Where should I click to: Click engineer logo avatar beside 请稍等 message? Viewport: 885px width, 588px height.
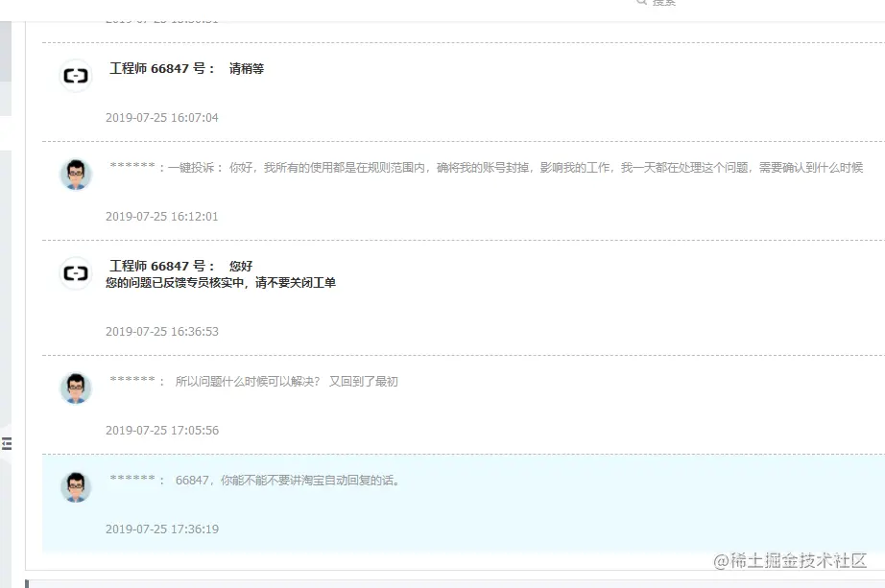click(76, 76)
